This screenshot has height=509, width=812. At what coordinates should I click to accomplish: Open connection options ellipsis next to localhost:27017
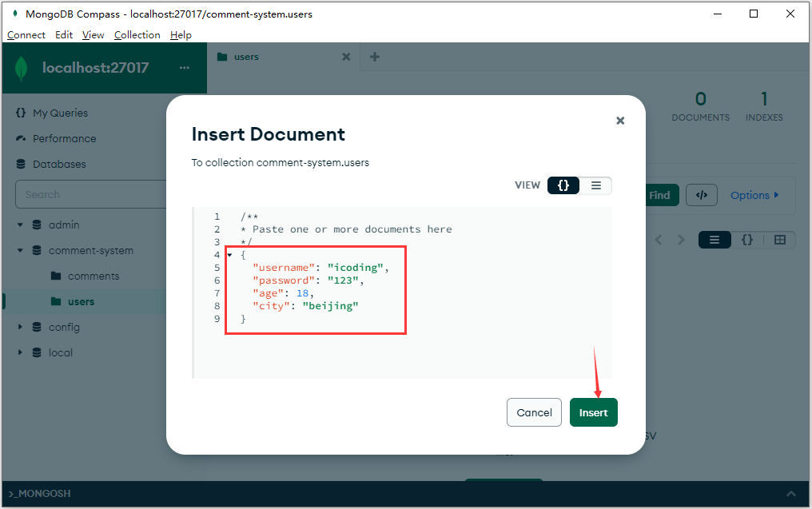tap(185, 68)
